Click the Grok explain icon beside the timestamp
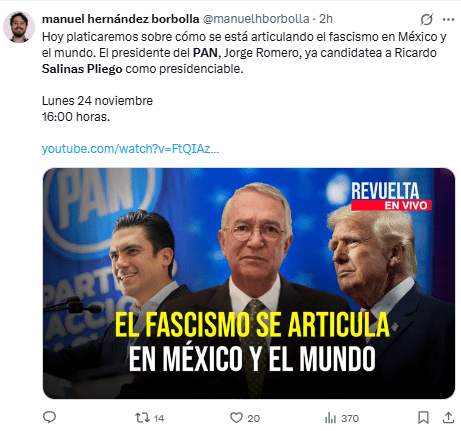461x431 pixels. point(426,19)
